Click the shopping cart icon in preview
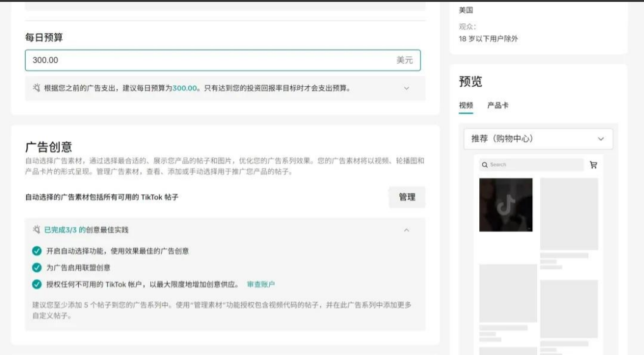 click(x=593, y=165)
